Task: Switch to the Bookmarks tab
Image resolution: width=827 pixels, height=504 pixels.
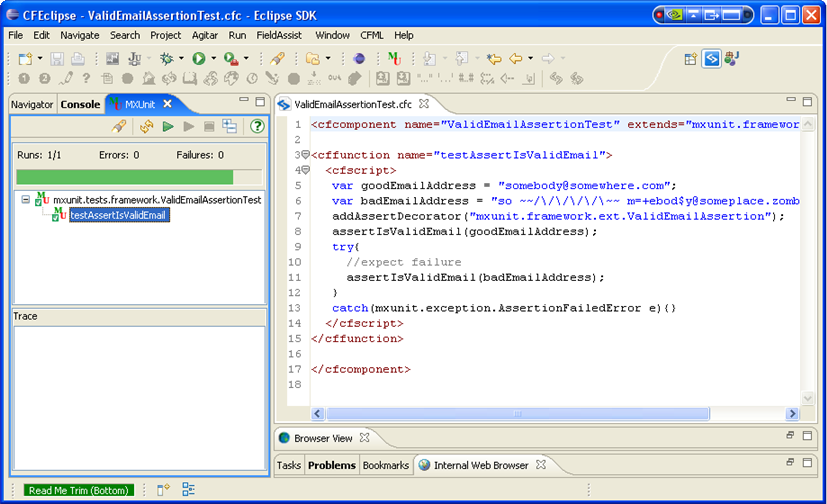Action: pyautogui.click(x=386, y=466)
